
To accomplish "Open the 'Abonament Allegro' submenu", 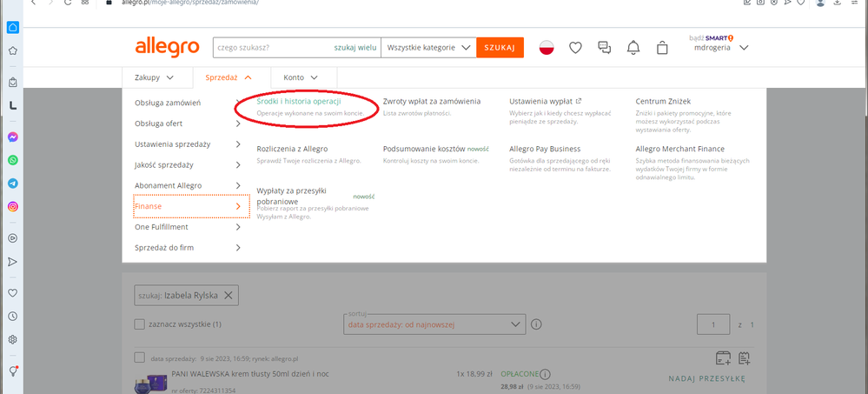I will [188, 185].
